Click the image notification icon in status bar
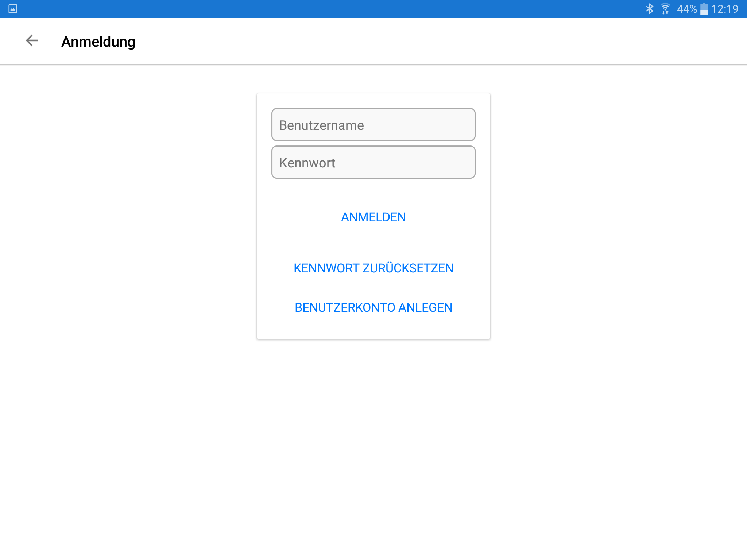This screenshot has width=747, height=560. (13, 9)
